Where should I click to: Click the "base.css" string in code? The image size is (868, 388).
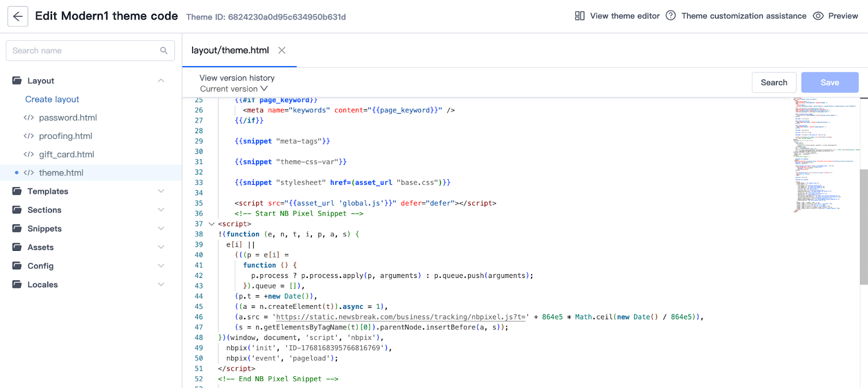pos(418,183)
